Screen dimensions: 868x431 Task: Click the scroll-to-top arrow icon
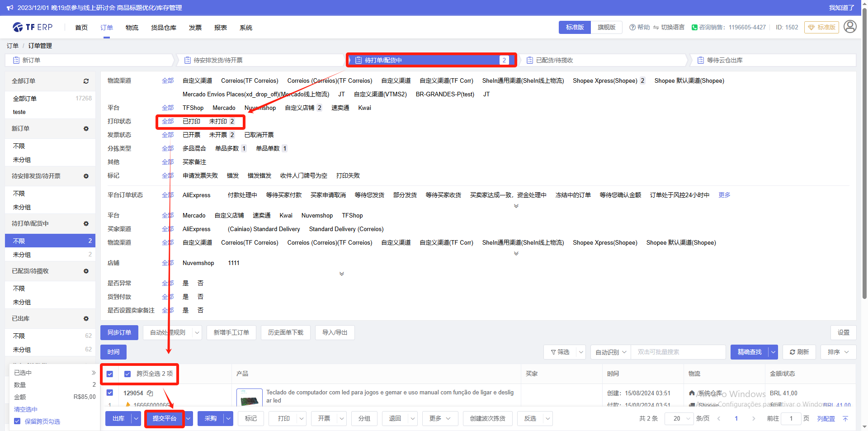845,418
